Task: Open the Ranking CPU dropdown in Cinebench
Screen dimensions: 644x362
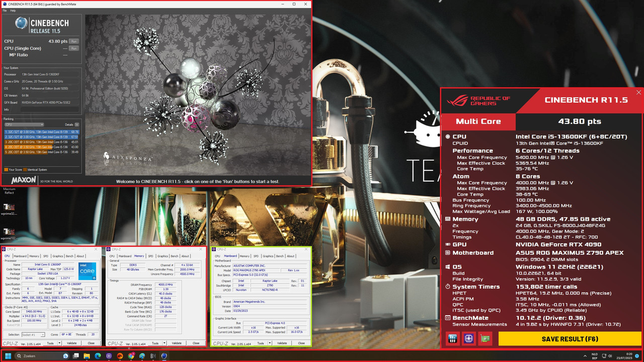Action: pos(24,124)
